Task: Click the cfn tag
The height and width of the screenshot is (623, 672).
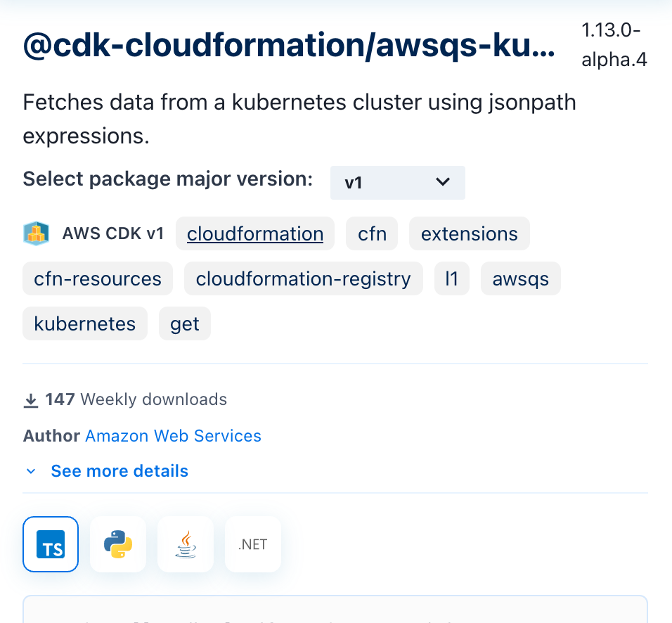Action: click(371, 233)
